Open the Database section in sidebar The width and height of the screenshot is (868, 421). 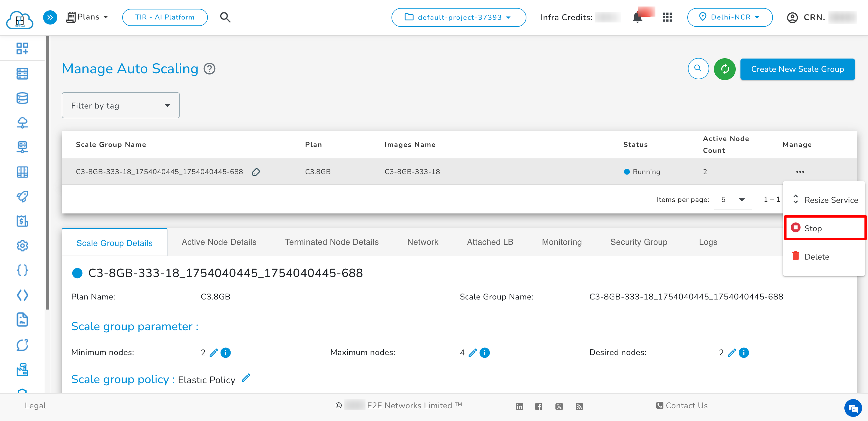(22, 98)
